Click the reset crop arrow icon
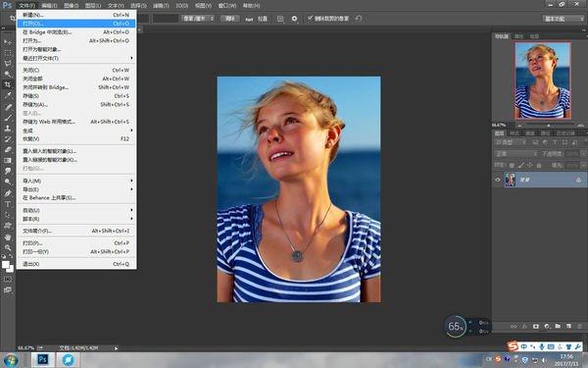Image resolution: width=588 pixels, height=368 pixels. click(x=359, y=18)
